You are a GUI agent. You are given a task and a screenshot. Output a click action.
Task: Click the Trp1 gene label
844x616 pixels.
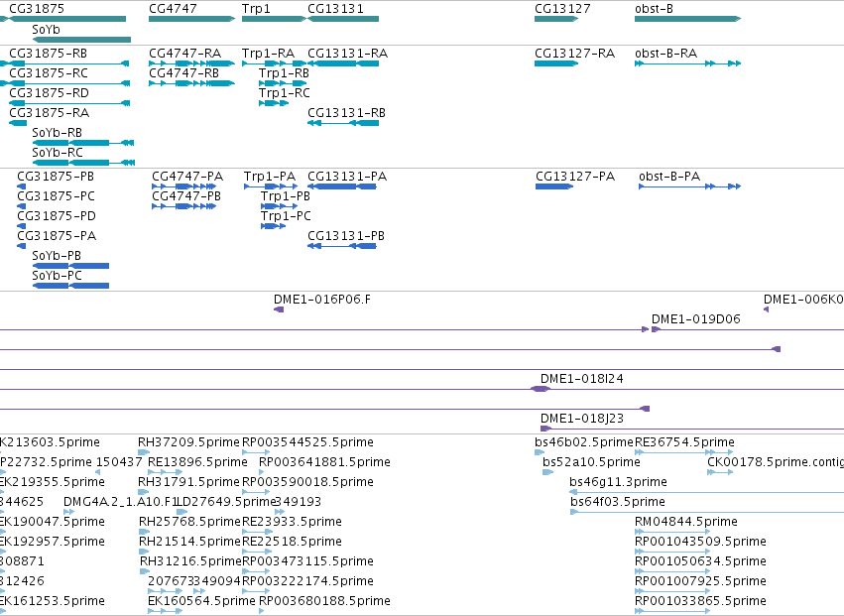point(256,9)
